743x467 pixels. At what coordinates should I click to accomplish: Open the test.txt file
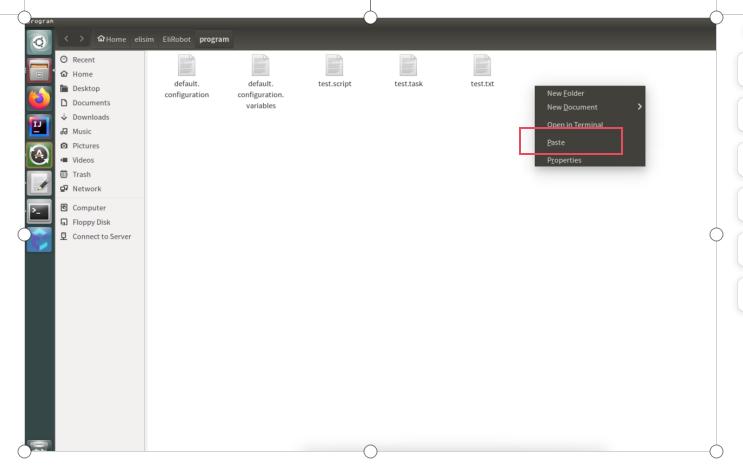tap(482, 66)
